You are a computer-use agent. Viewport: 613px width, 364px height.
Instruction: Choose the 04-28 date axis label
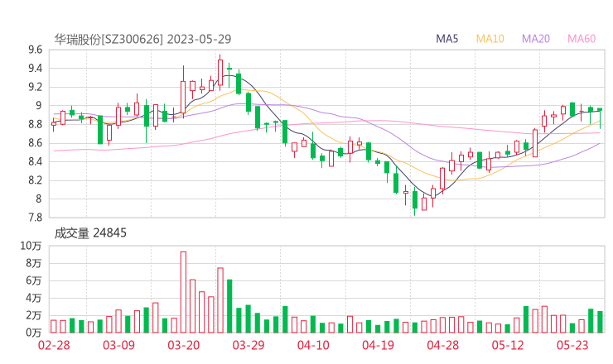442,345
